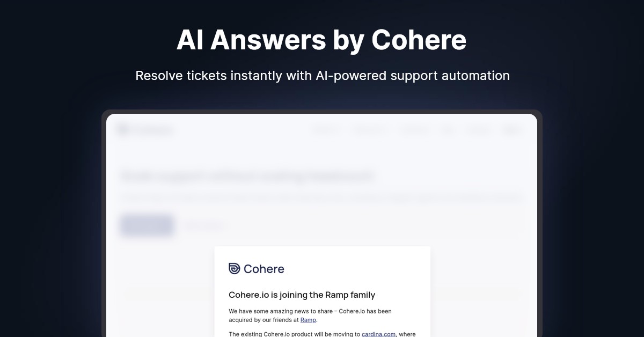
Task: Click the "Resolve tickets instantly" subtitle text
Action: (x=322, y=76)
